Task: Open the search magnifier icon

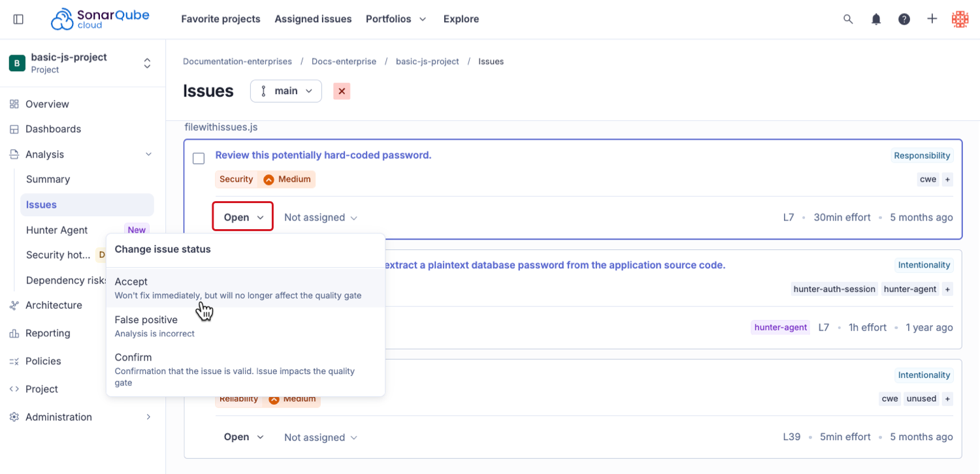Action: click(848, 20)
